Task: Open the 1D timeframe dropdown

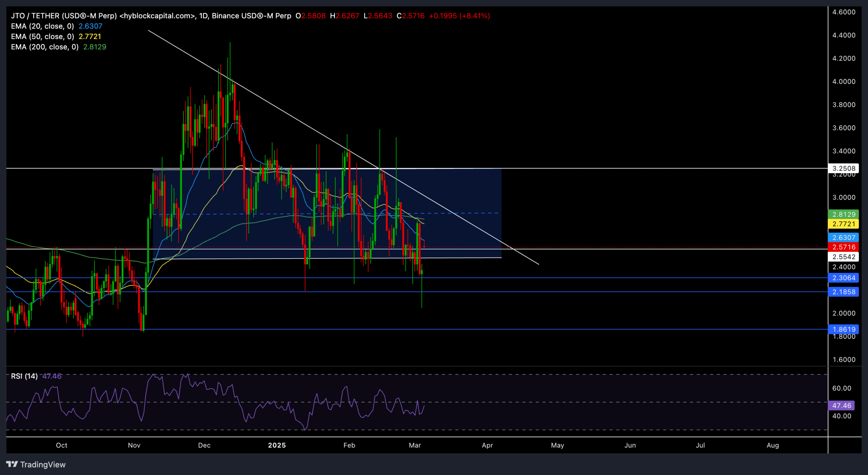Action: coord(204,15)
